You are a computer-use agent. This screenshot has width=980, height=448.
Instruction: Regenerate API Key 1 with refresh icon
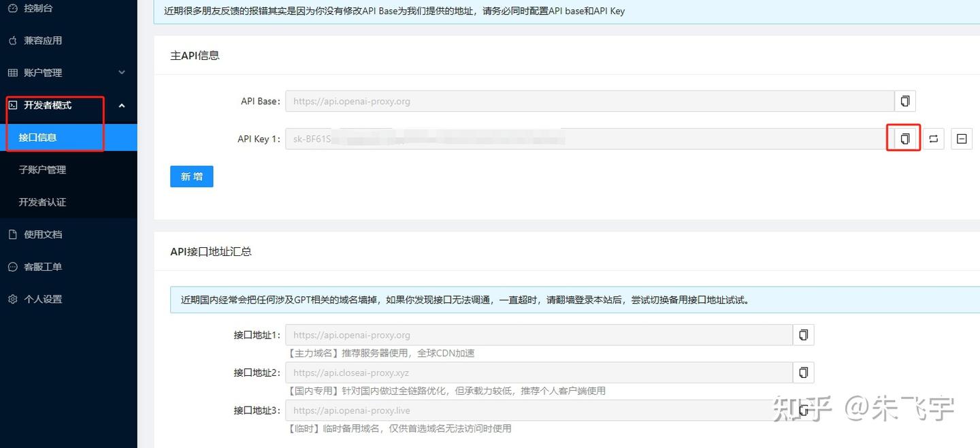pyautogui.click(x=932, y=138)
